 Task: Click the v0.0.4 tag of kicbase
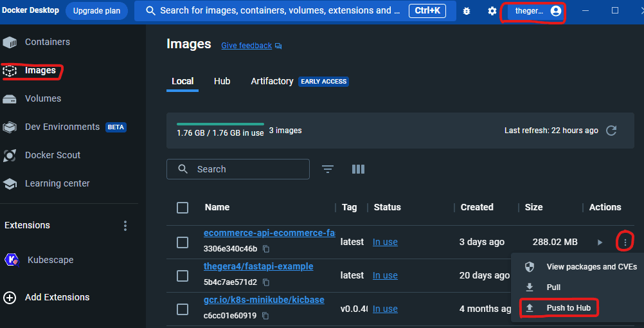click(x=353, y=309)
